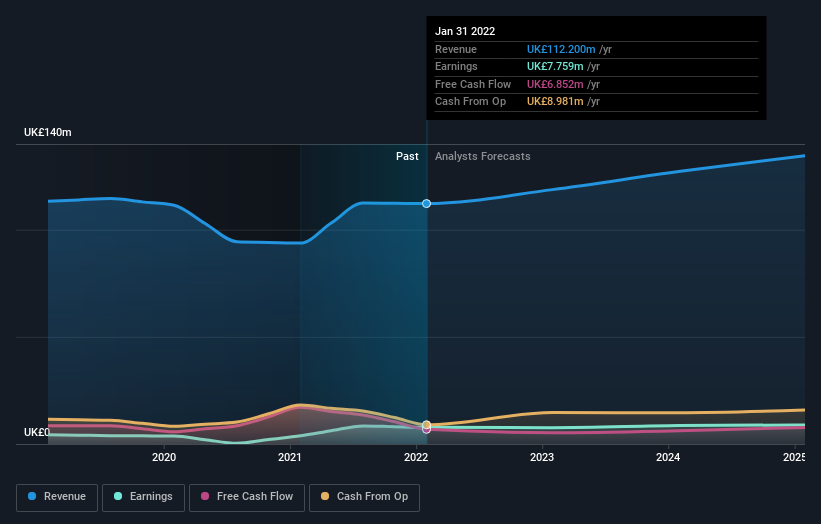Viewport: 821px width, 524px height.
Task: Click the blue Revenue legend dot
Action: (x=32, y=496)
